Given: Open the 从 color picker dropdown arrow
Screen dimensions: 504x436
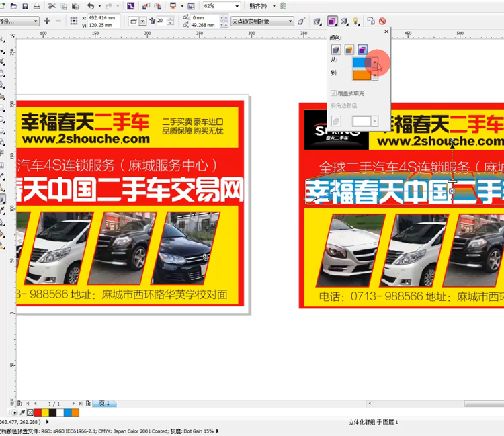Looking at the screenshot, I should pyautogui.click(x=375, y=62).
